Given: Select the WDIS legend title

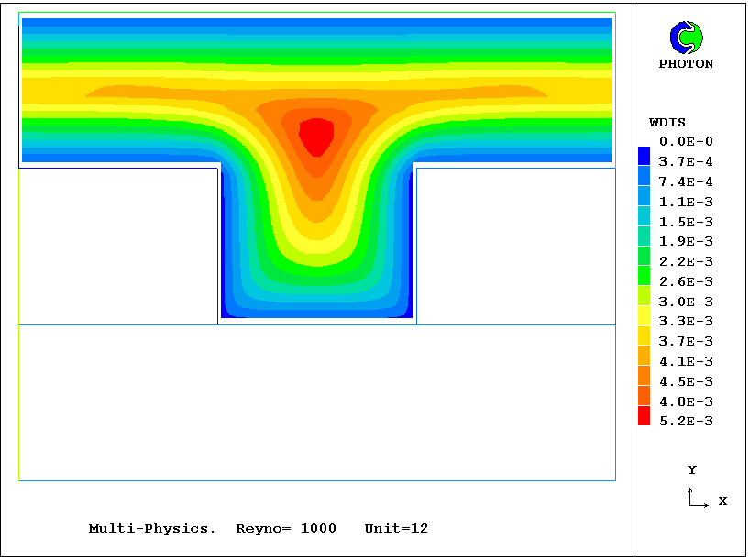Looking at the screenshot, I should [667, 123].
